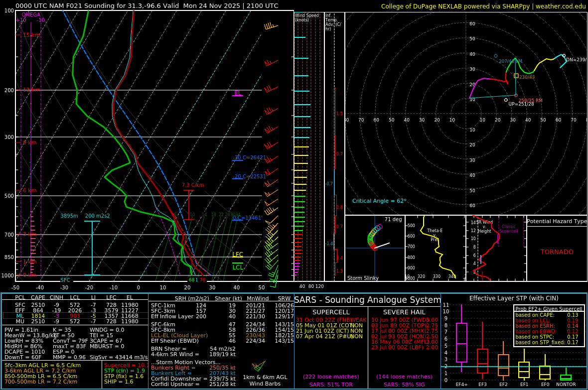
Task: Select the highlighted ML parcel row
Action: tap(75, 316)
